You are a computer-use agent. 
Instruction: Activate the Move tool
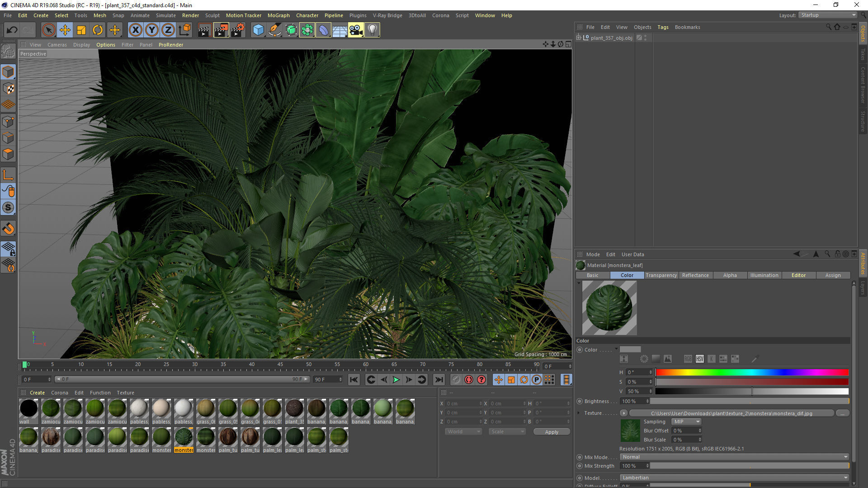point(65,30)
